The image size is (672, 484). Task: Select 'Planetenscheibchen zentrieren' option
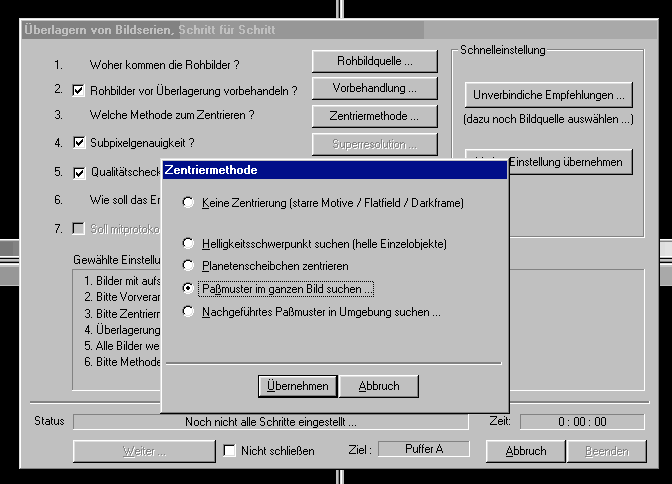click(x=188, y=266)
